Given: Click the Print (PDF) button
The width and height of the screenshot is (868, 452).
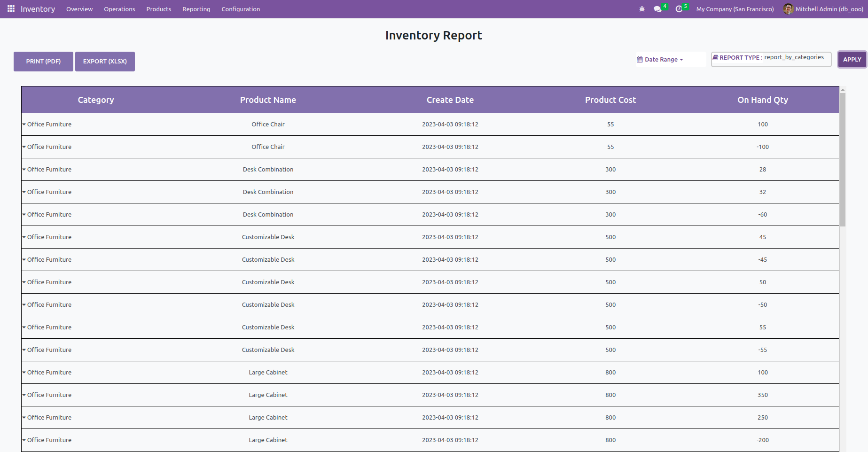Looking at the screenshot, I should point(43,62).
